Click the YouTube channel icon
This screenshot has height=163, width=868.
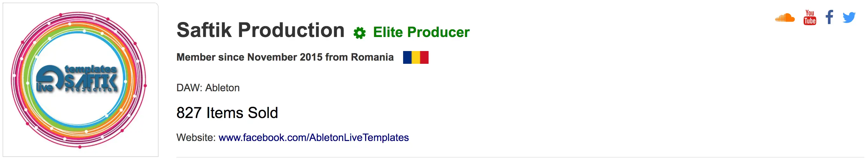810,18
